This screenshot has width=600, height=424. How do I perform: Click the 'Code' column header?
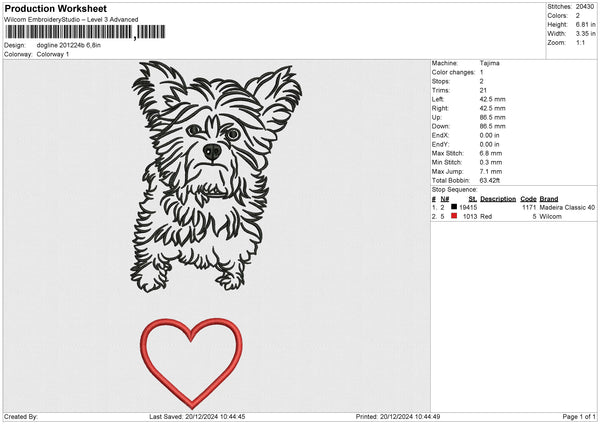[528, 199]
